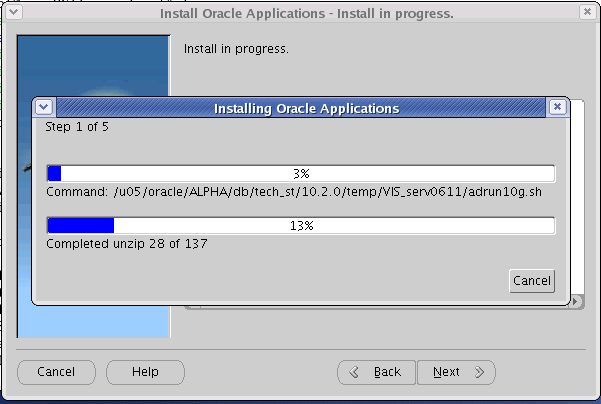Click the 'Install in progress.' heading

pos(236,49)
